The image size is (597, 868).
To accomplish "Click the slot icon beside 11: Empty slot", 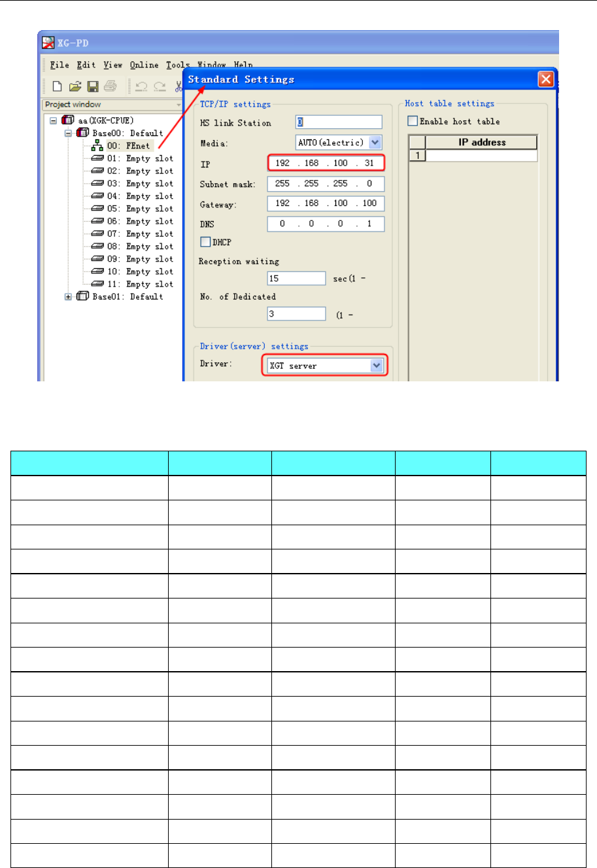I will click(x=97, y=284).
